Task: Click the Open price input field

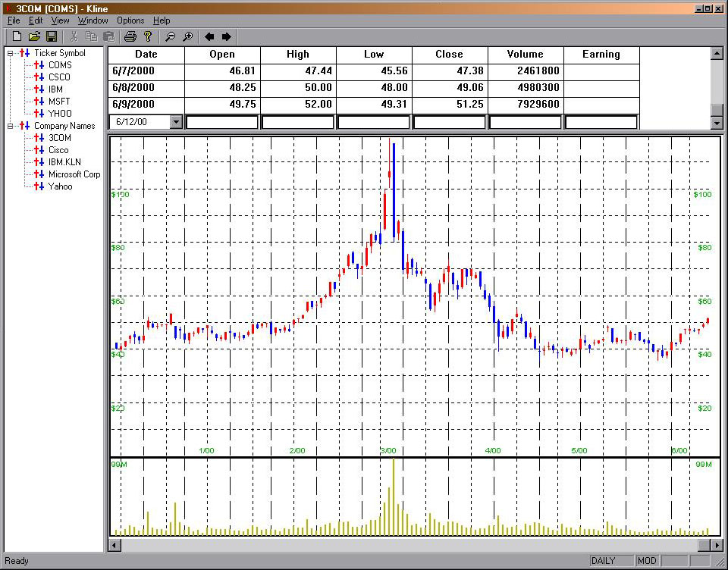Action: [x=222, y=122]
